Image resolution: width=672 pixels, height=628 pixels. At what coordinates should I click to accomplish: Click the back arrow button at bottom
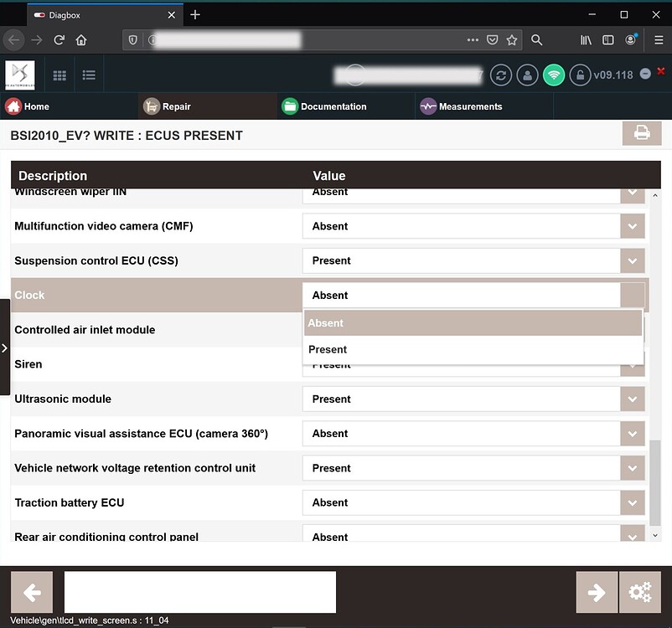coord(32,593)
